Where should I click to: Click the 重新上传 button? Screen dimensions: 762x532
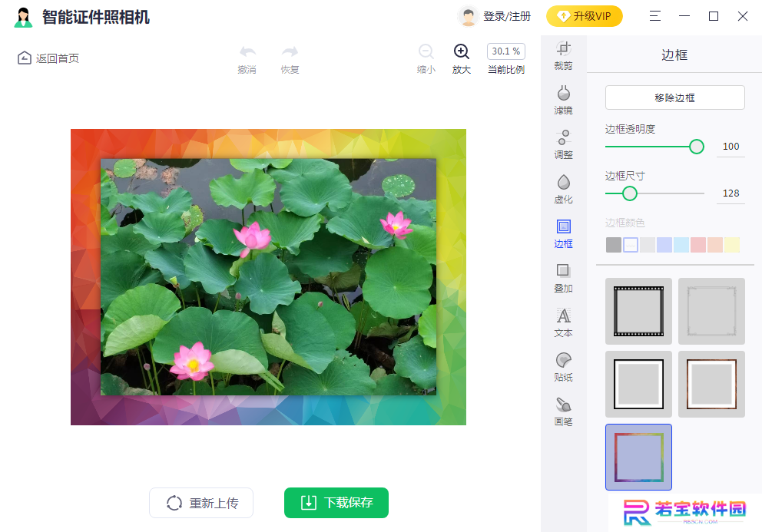[x=201, y=503]
